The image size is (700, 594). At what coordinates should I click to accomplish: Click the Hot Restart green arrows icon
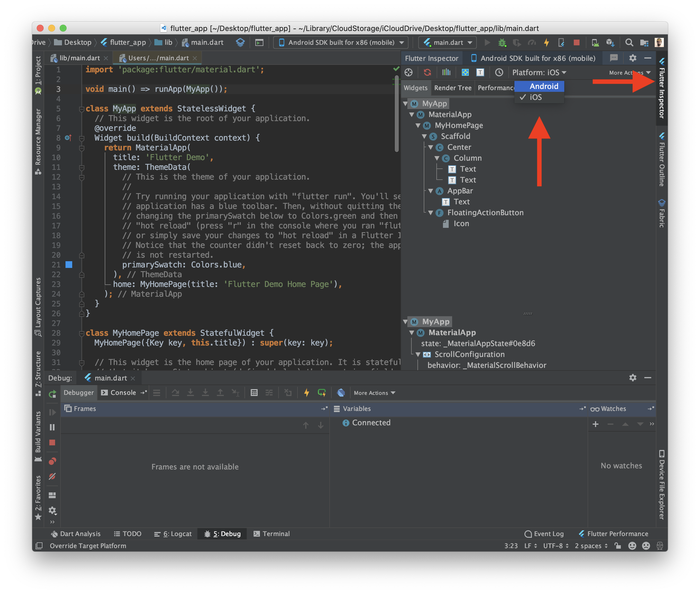tap(322, 393)
